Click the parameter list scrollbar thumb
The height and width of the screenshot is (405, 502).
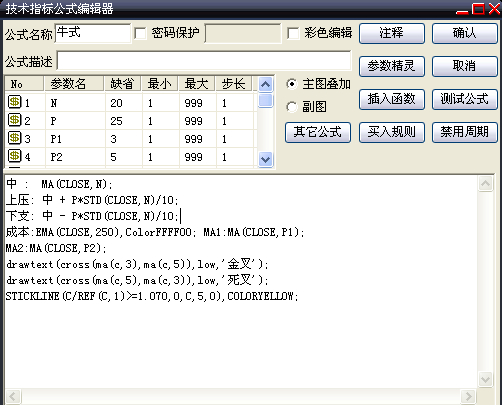click(x=265, y=101)
